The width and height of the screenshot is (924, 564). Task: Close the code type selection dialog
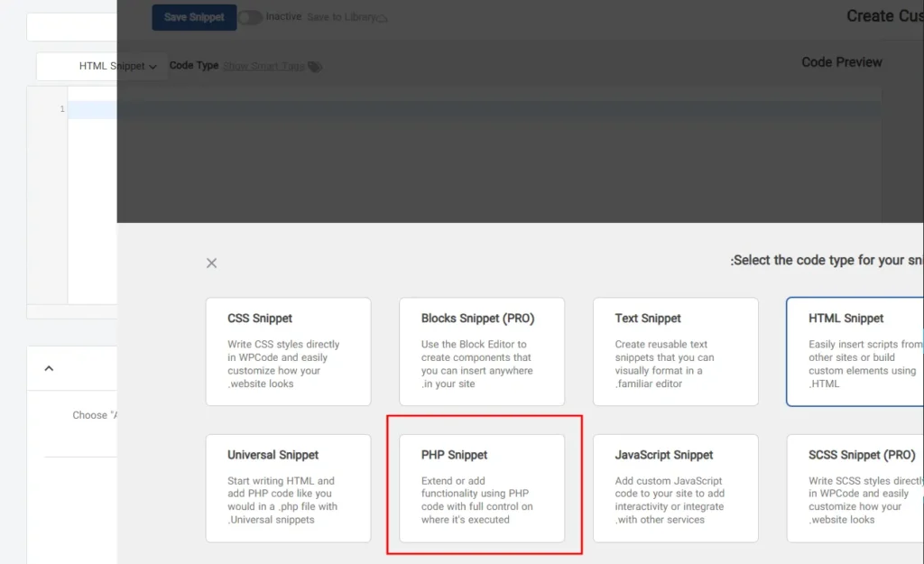pyautogui.click(x=211, y=264)
